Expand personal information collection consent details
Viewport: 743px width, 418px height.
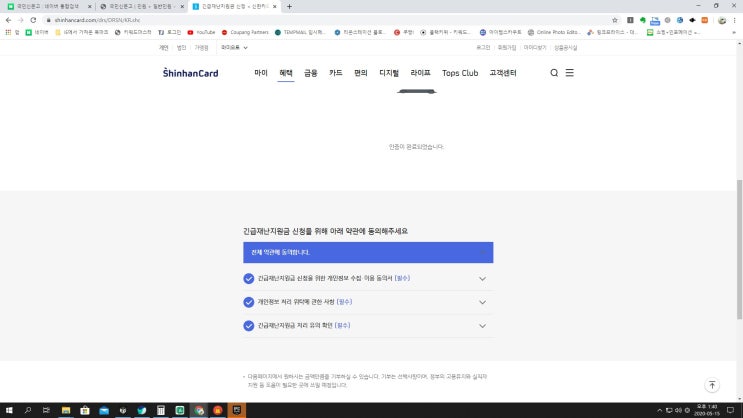point(482,279)
